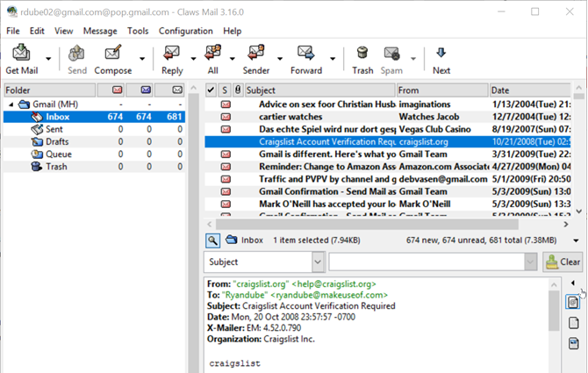Click the Reply to Sender icon

(x=256, y=53)
